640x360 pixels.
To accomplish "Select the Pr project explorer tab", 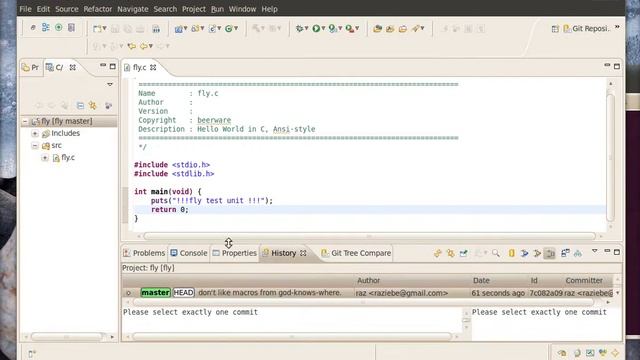I will (x=31, y=67).
